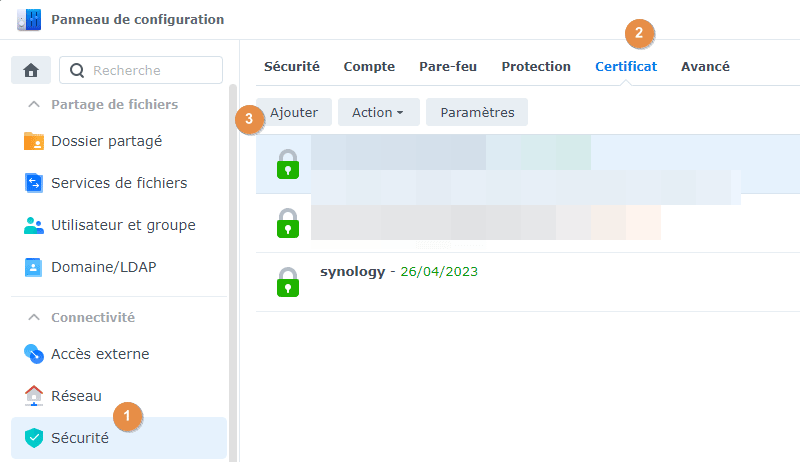Select the synology certificate name

[353, 272]
